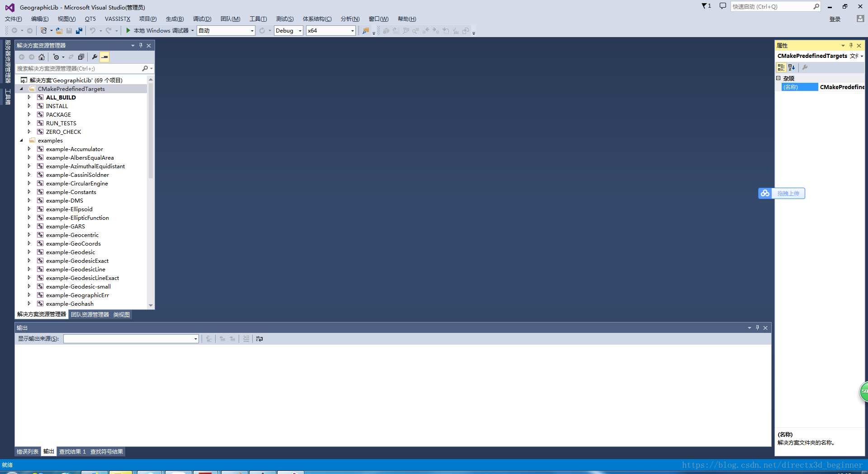Switch to the Find Results 1 tab

[72, 452]
